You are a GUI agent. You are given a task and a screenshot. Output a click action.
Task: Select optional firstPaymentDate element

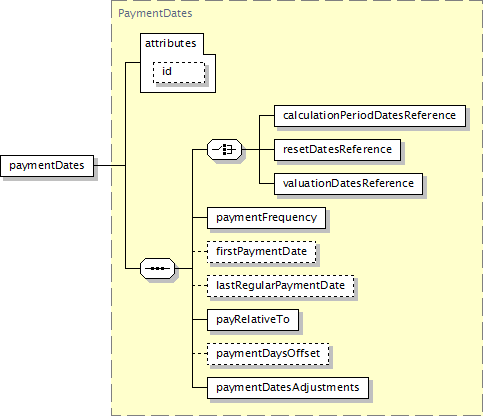click(x=261, y=252)
